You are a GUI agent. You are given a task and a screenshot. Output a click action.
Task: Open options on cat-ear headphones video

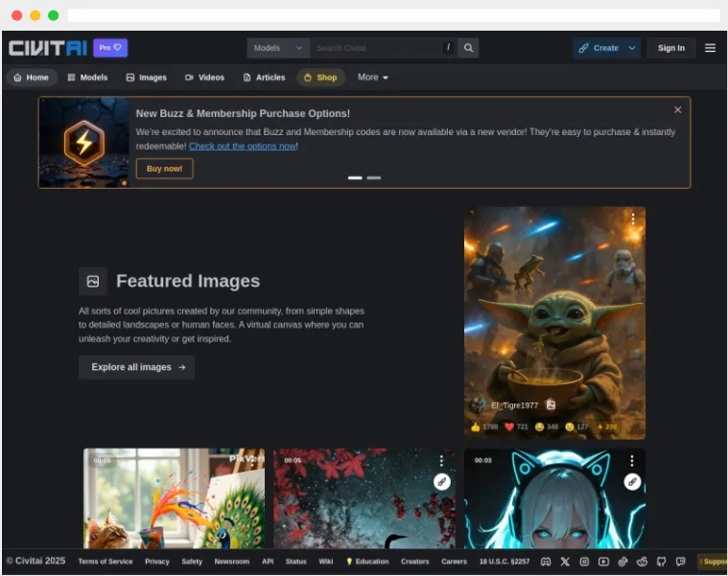pyautogui.click(x=631, y=461)
